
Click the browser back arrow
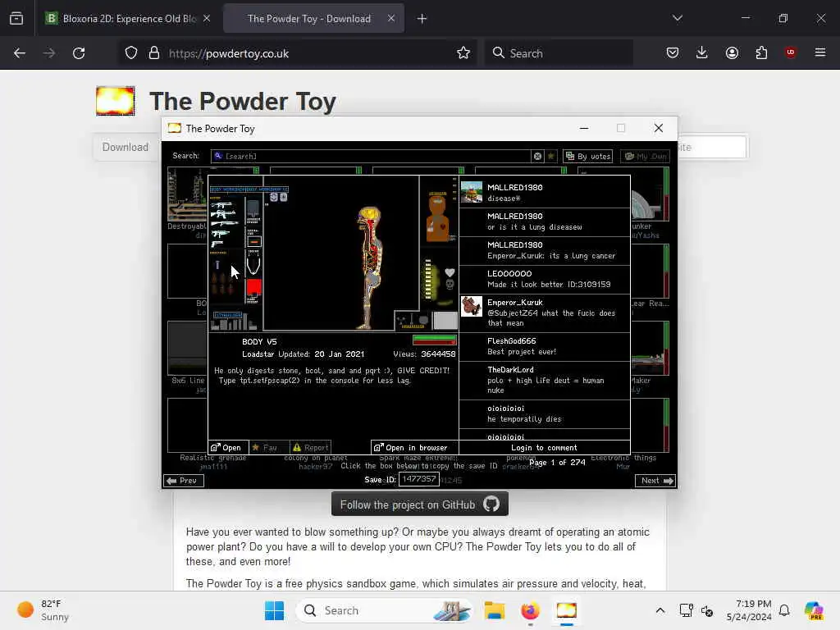click(20, 53)
